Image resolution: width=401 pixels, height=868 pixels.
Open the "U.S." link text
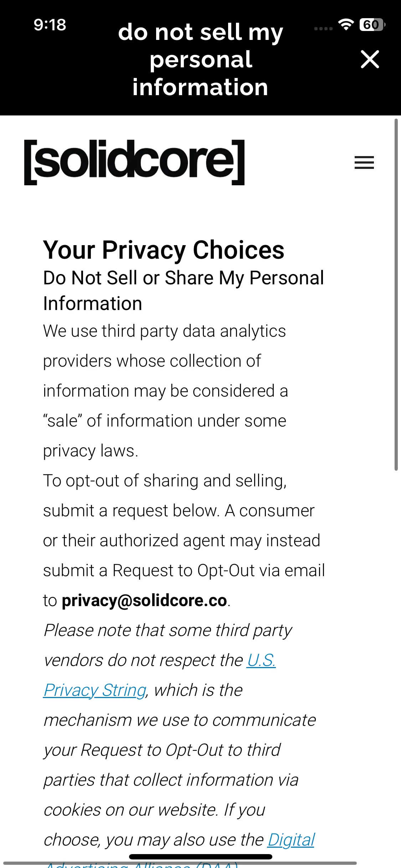261,660
